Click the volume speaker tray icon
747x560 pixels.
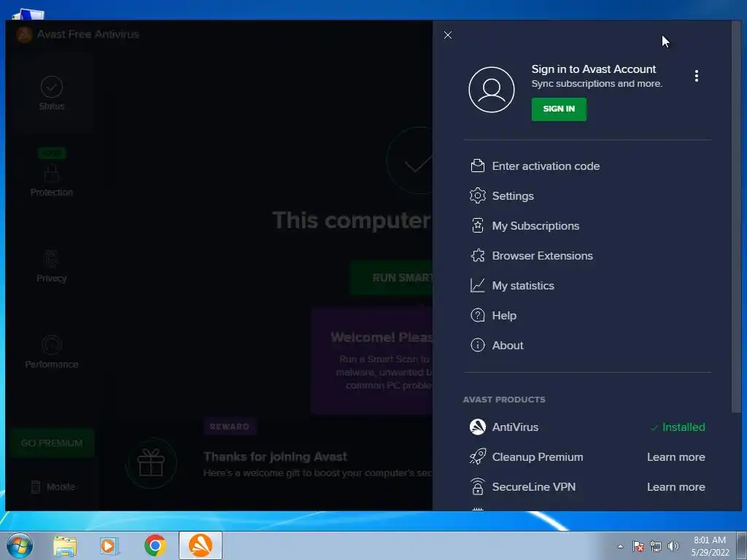(x=673, y=546)
